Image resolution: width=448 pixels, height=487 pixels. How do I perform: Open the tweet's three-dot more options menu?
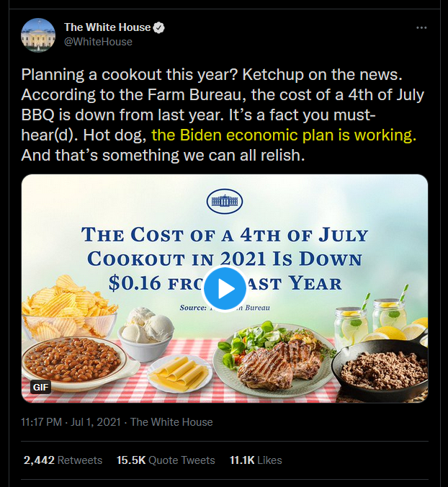pos(422,27)
